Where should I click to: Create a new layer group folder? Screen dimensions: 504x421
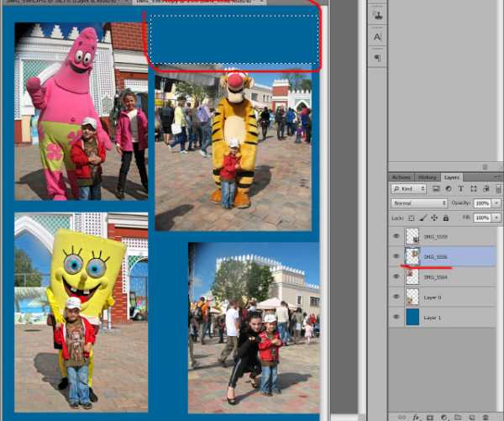tap(457, 417)
